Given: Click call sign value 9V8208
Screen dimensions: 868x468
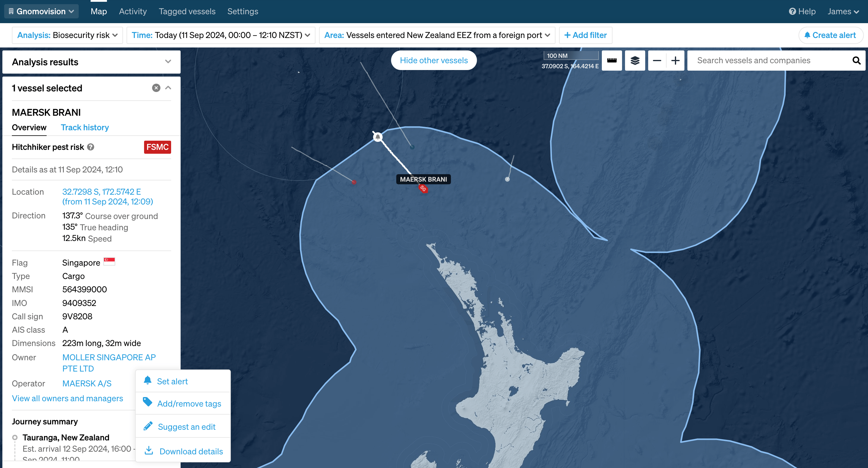Looking at the screenshot, I should point(77,316).
